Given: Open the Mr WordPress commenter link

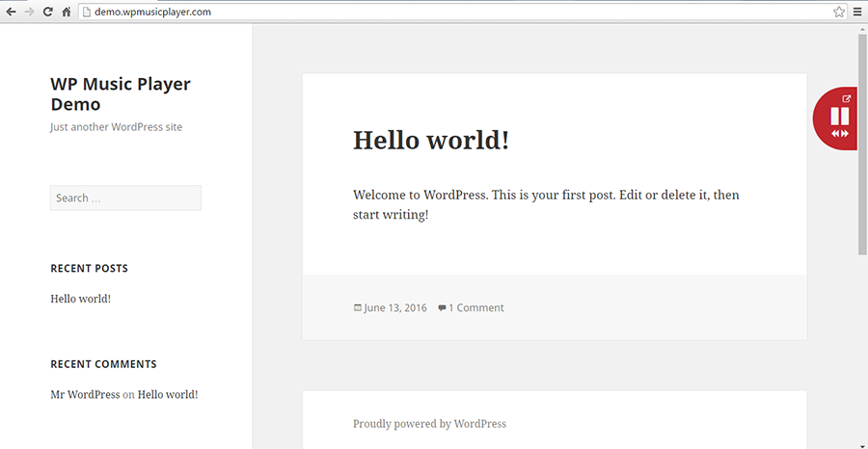Looking at the screenshot, I should click(85, 395).
